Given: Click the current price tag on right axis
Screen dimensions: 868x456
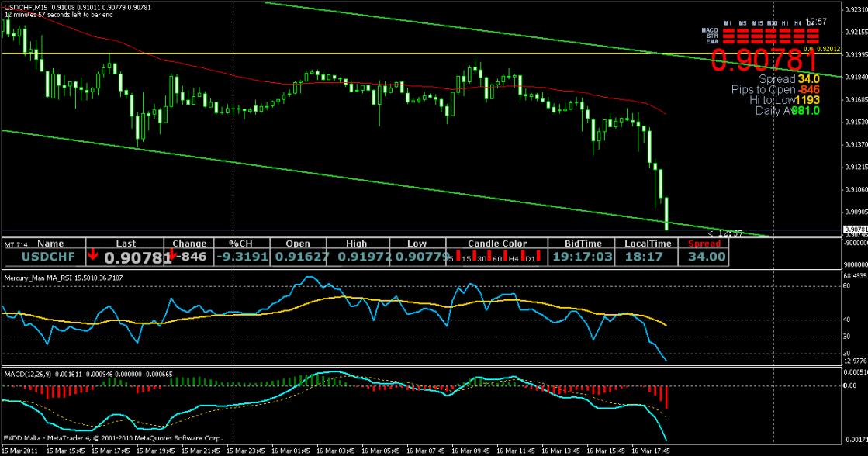Looking at the screenshot, I should (853, 230).
